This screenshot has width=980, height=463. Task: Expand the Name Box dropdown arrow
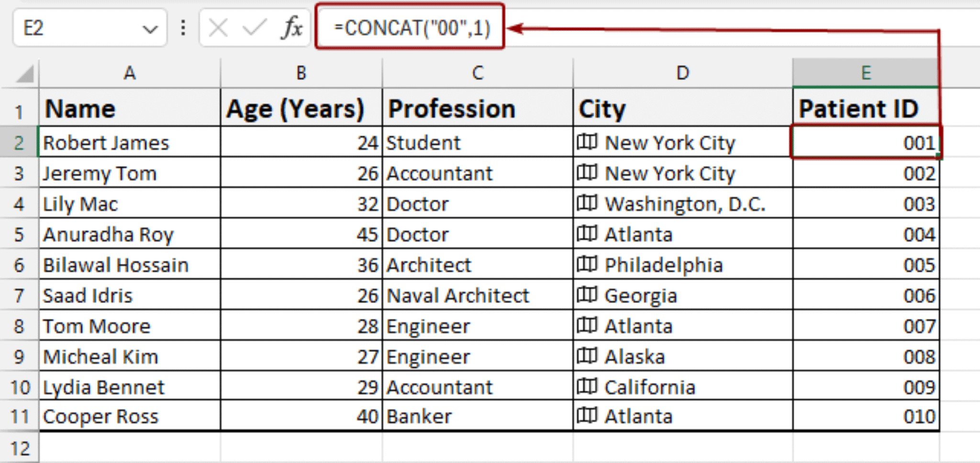click(150, 29)
